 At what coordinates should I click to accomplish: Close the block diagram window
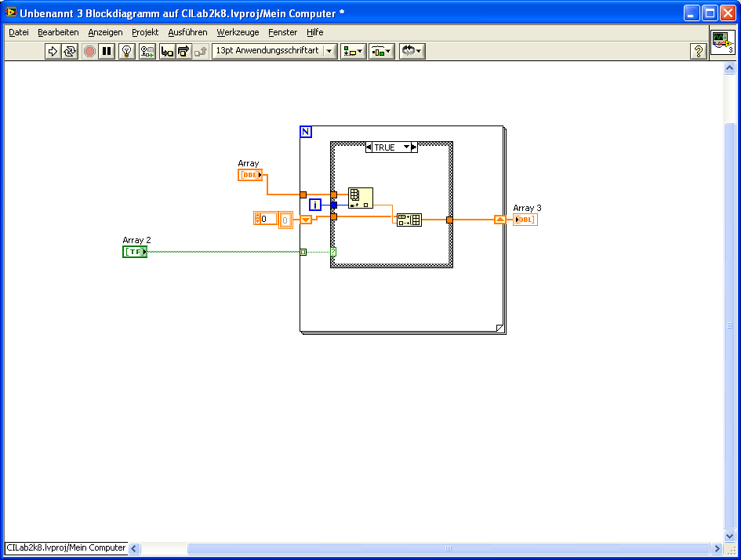728,13
